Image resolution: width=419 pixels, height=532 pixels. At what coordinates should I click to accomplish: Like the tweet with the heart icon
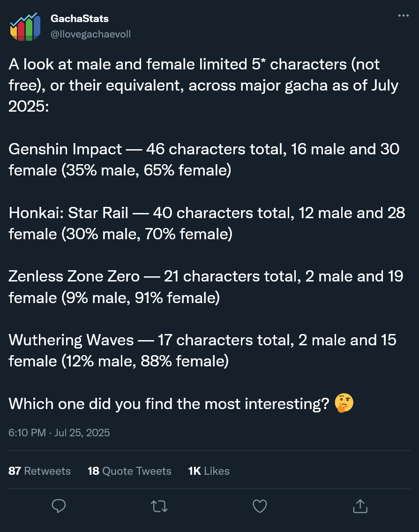(260, 506)
